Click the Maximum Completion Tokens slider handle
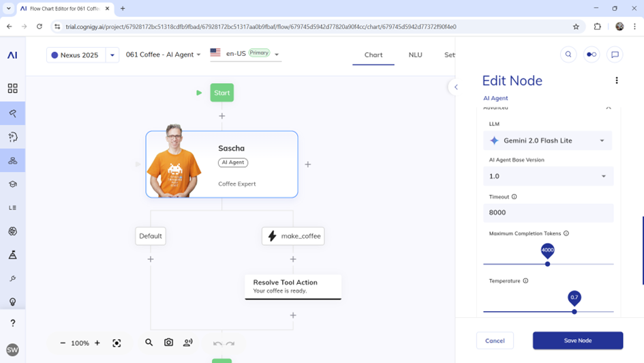The image size is (644, 363). pyautogui.click(x=547, y=264)
